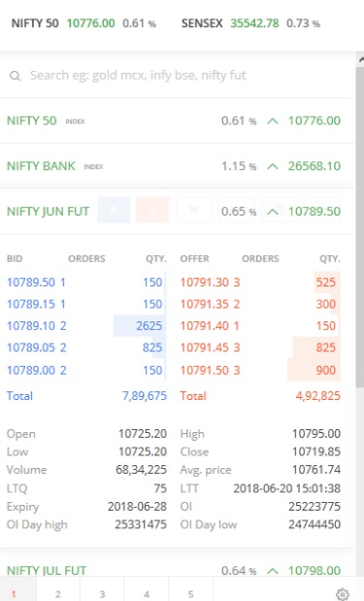Click offer quantity 300

coord(326,304)
